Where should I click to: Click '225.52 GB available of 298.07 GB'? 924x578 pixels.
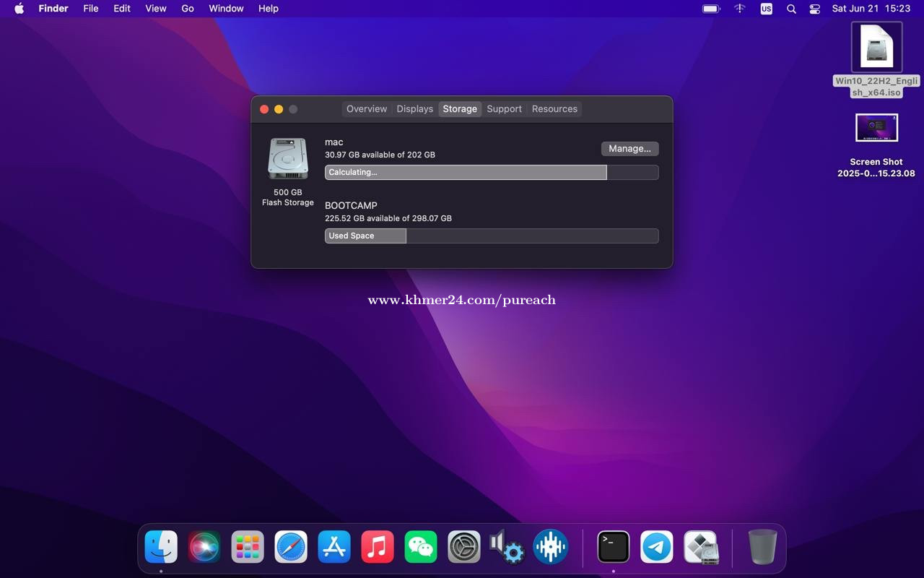coord(388,218)
